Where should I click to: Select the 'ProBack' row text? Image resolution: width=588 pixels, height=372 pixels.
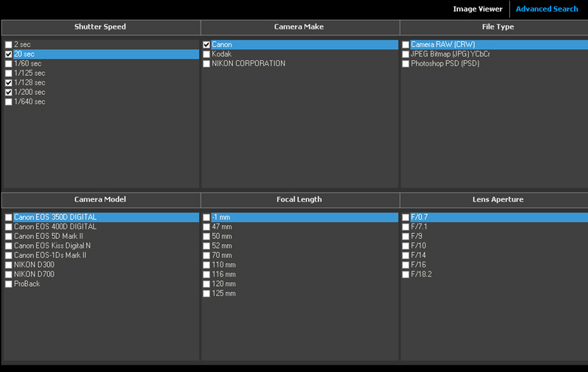click(27, 284)
